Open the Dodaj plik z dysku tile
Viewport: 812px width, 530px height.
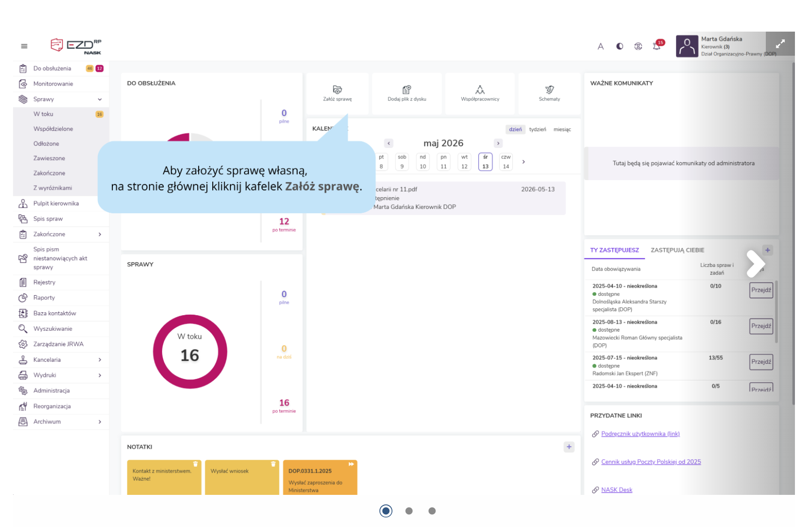click(x=407, y=94)
